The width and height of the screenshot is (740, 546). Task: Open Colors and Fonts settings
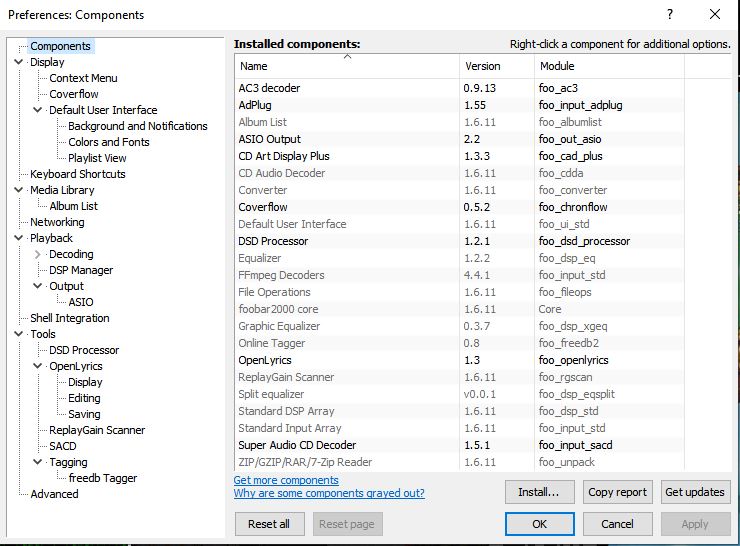tap(109, 142)
